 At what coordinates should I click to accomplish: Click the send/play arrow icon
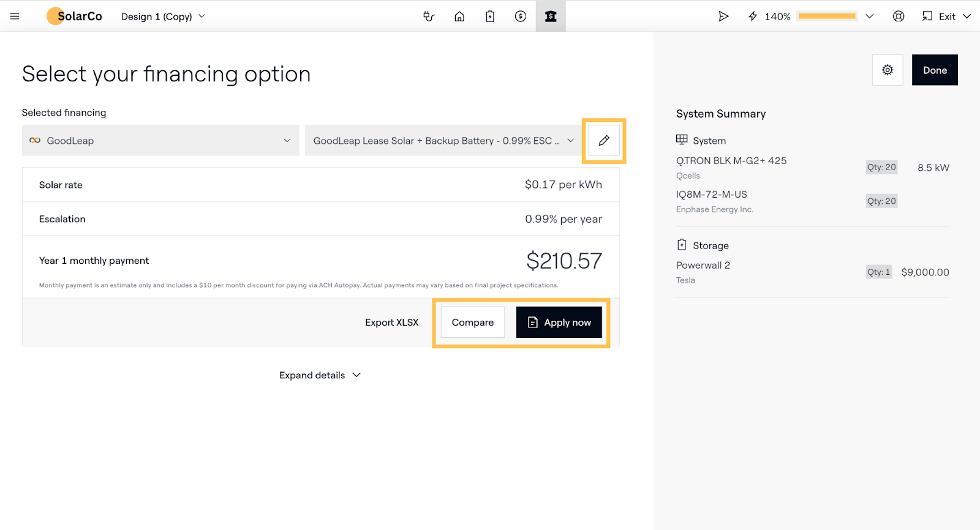click(723, 17)
